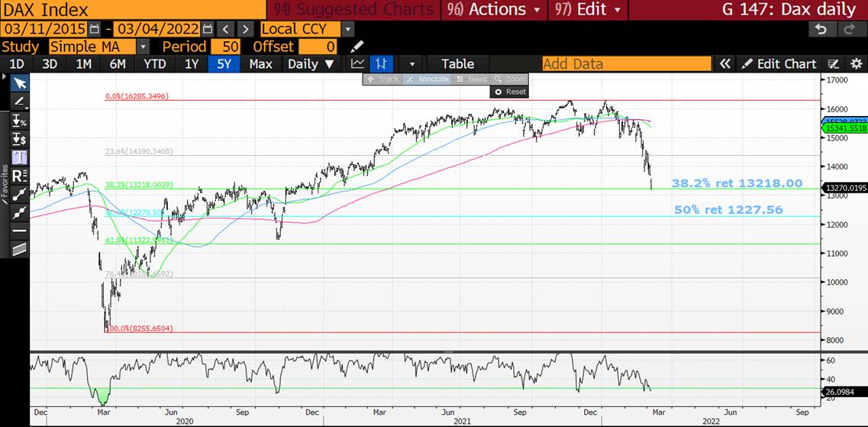Screen dimensions: 868x427
Task: Select the parallel channel tool
Action: [x=20, y=249]
